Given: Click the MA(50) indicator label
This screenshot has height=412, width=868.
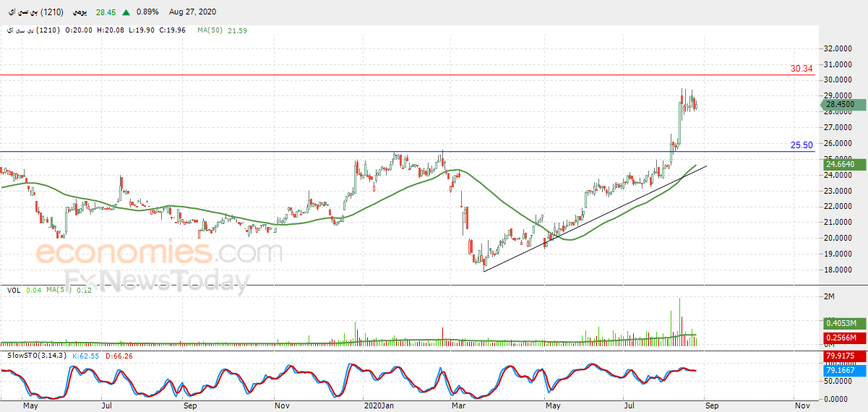Looking at the screenshot, I should coord(210,30).
